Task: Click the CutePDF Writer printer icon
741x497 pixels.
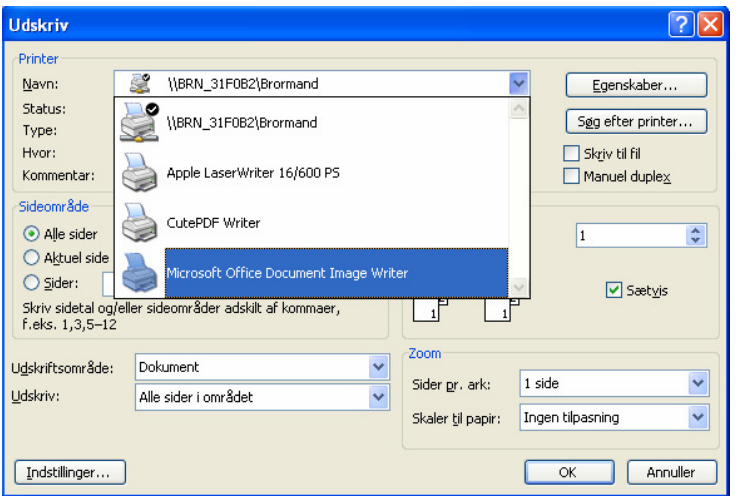Action: pos(139,223)
